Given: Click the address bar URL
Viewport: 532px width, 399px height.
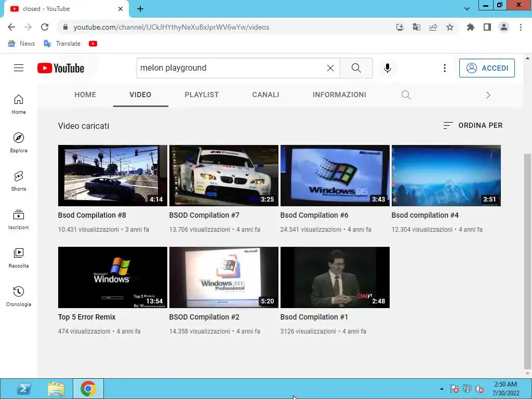Looking at the screenshot, I should 171,27.
